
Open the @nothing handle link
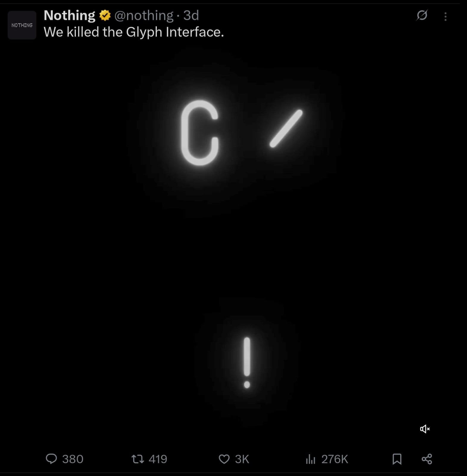144,15
